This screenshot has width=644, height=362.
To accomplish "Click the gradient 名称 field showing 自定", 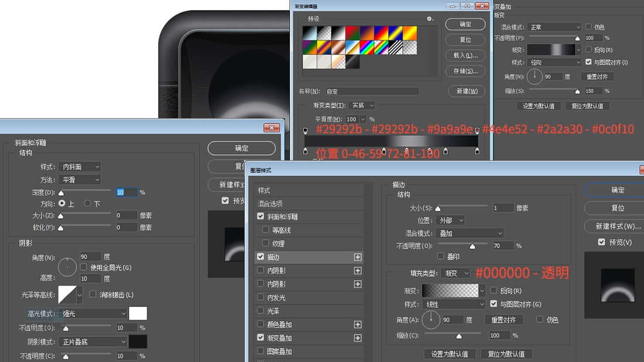I will (372, 91).
